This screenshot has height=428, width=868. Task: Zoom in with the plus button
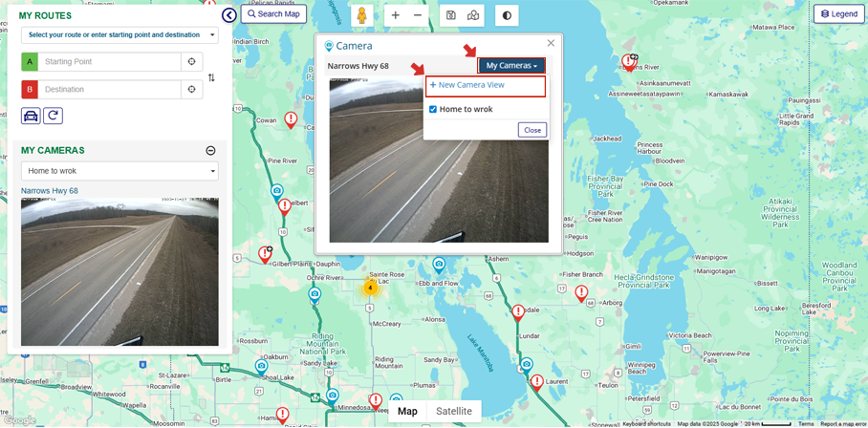pos(395,15)
